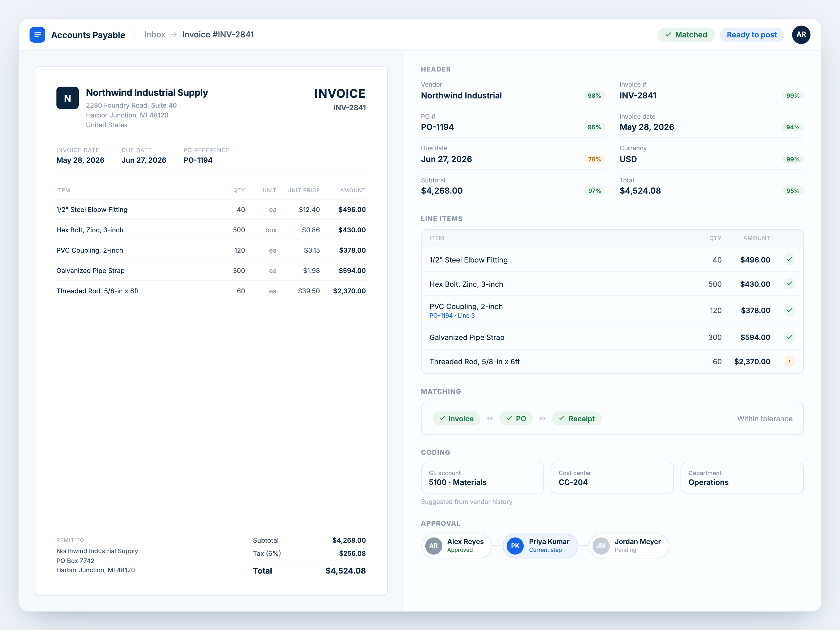Go back to Inbox breadcrumb
Screen dimensions: 840x630
click(155, 34)
